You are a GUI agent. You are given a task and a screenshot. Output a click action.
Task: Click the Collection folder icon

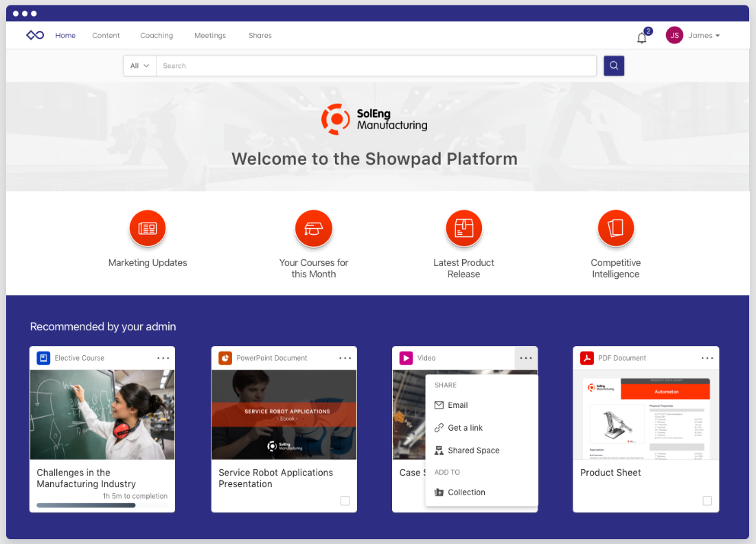click(439, 492)
